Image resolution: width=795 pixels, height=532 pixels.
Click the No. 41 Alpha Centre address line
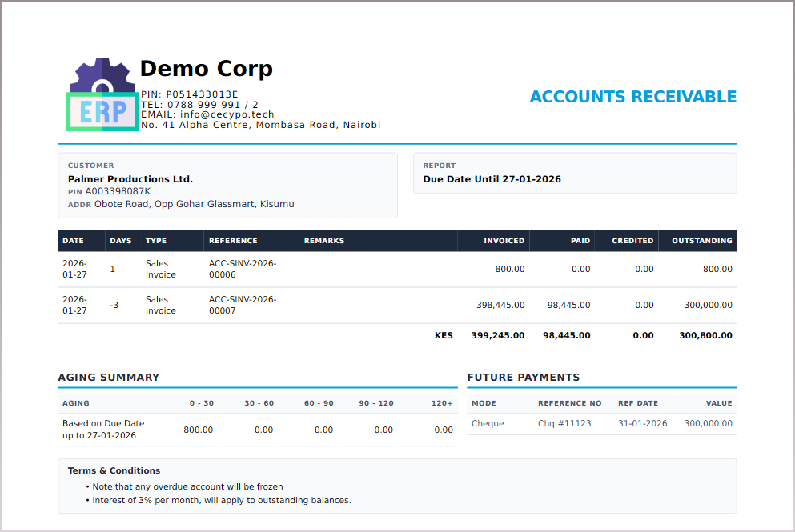point(261,125)
